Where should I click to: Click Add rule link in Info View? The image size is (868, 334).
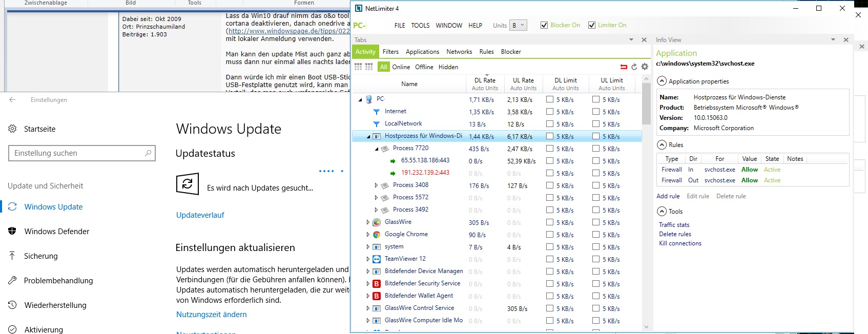[x=668, y=196]
